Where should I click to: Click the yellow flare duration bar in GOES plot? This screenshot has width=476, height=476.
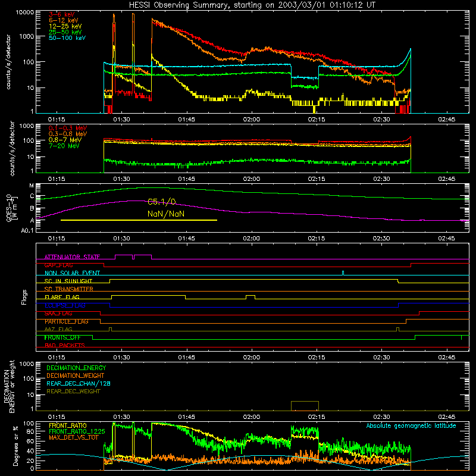pos(139,220)
